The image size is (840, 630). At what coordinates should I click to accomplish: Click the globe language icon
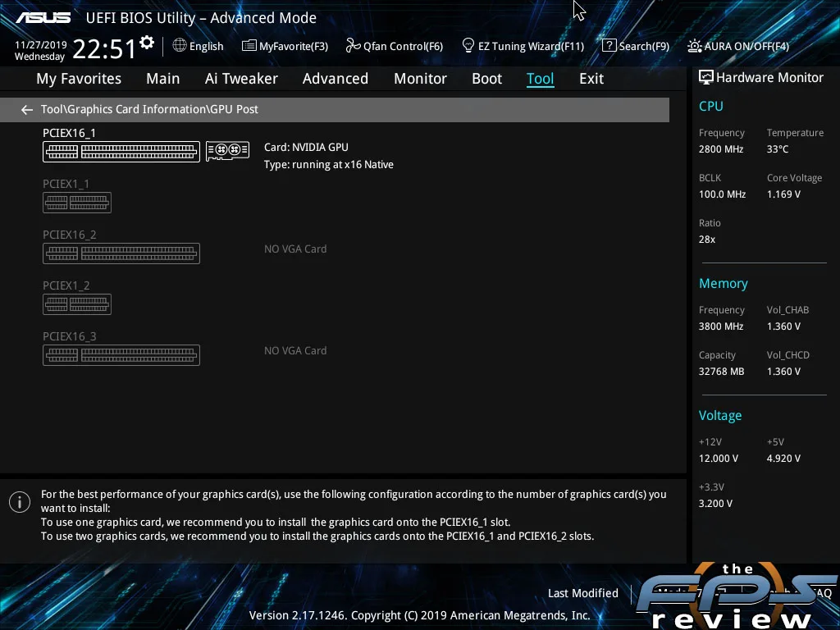(180, 46)
